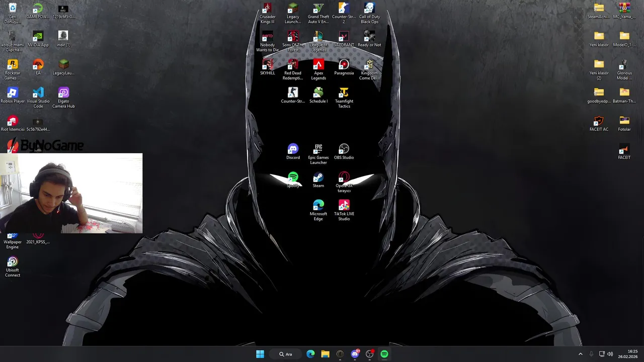
Task: Switch to Spotify in the taskbar
Action: coord(384,354)
